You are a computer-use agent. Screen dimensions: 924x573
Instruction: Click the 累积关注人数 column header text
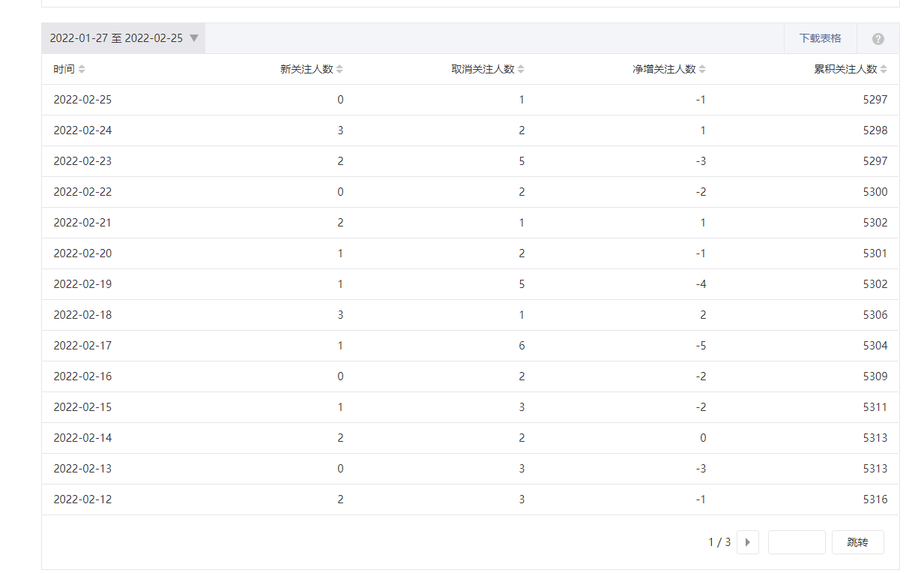tap(845, 69)
